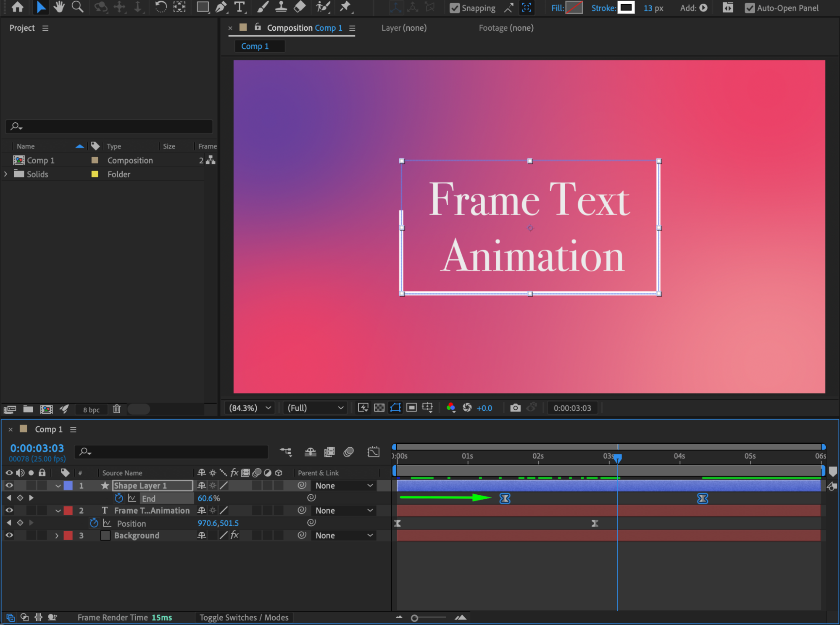Switch to the Layer (none) tab
Screen dimensions: 840x625
click(404, 28)
